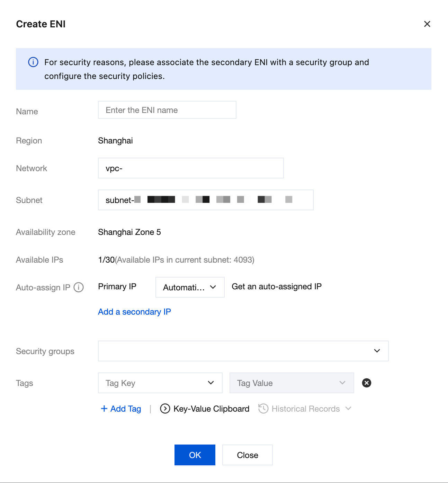Click the Subnet selection field
Image resolution: width=448 pixels, height=483 pixels.
tap(206, 200)
